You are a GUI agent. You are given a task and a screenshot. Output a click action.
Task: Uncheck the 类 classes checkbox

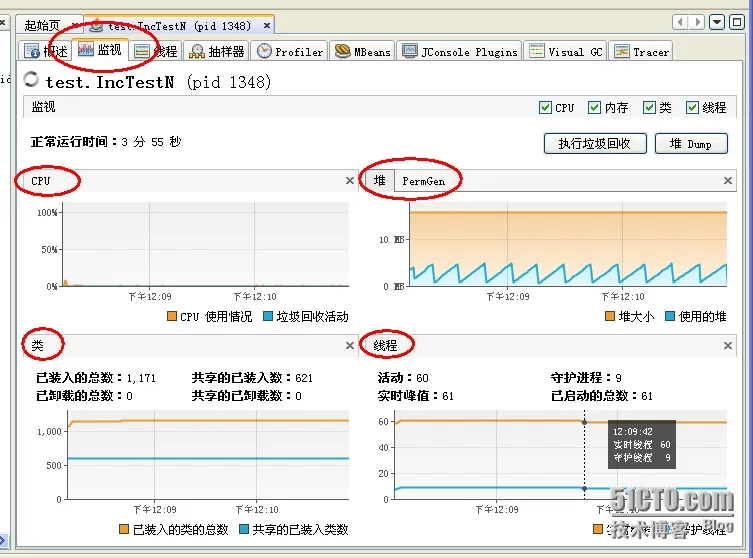tap(649, 107)
